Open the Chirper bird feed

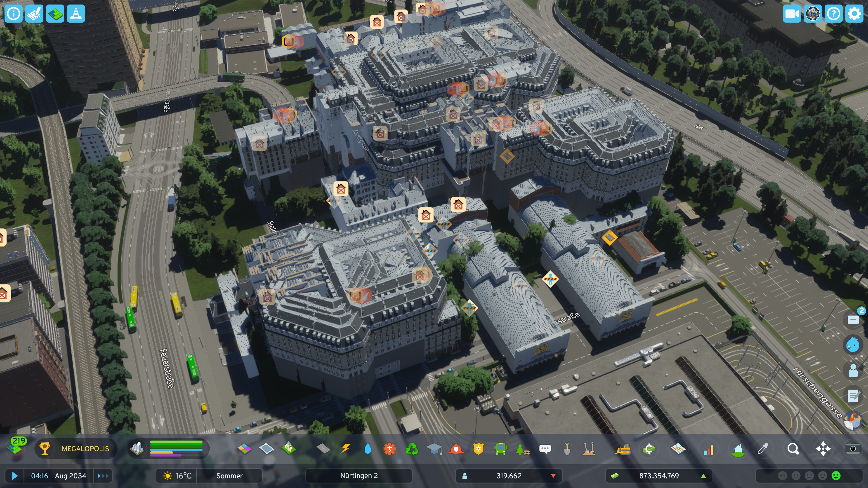tap(853, 345)
